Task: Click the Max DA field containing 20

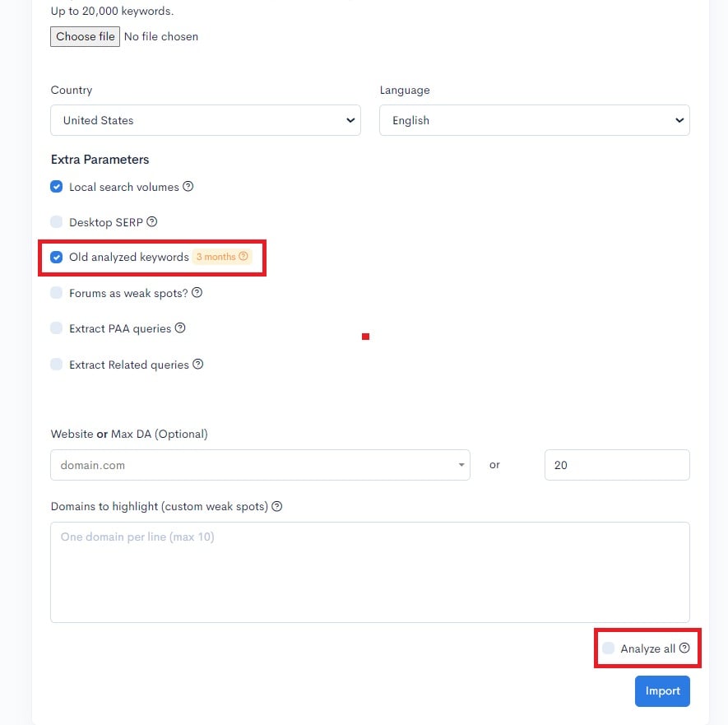Action: [x=617, y=465]
